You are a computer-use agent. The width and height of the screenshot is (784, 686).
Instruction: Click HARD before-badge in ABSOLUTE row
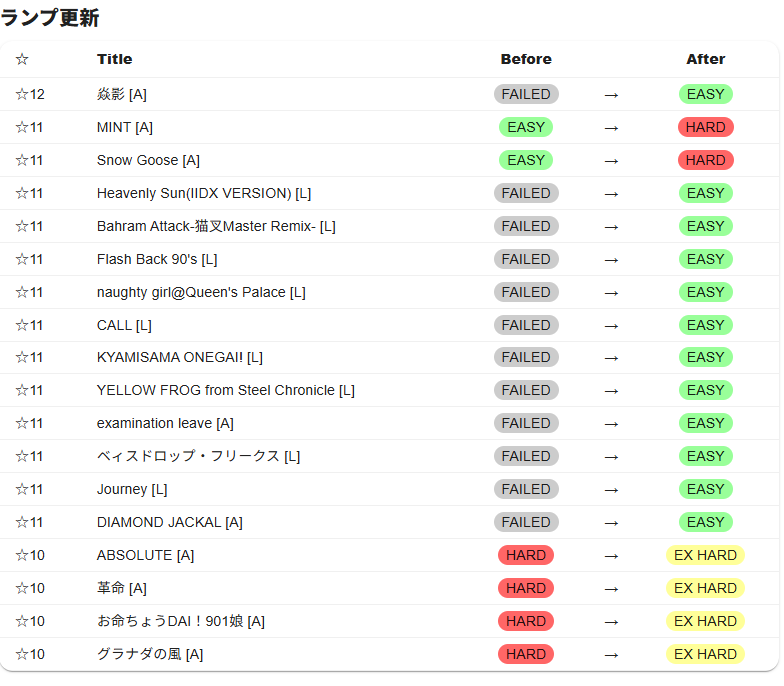tap(526, 555)
